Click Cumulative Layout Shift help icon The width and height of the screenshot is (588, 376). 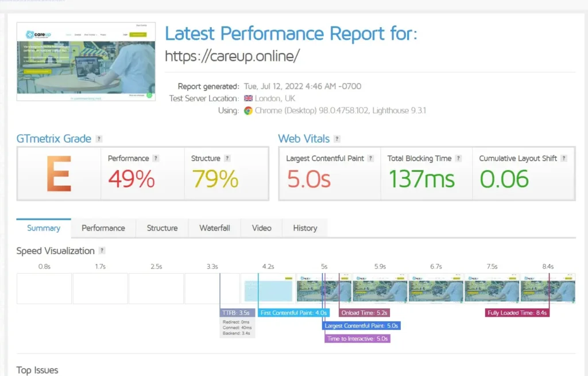point(564,159)
